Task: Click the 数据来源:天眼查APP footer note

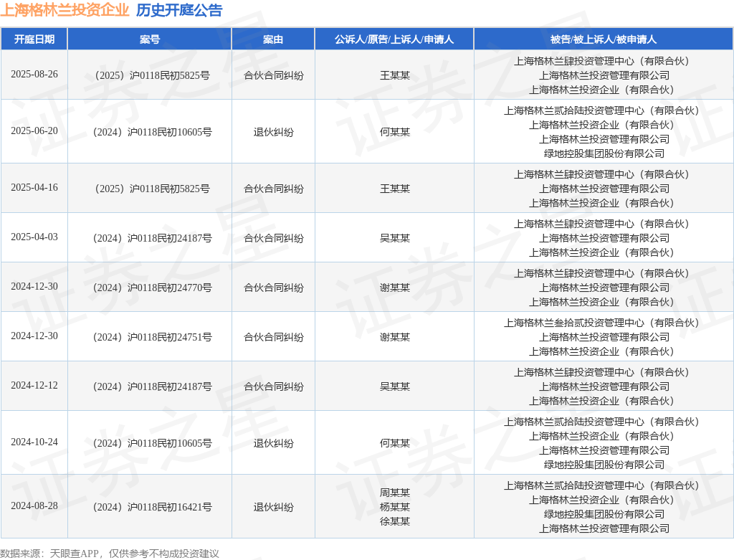Action: 110,554
